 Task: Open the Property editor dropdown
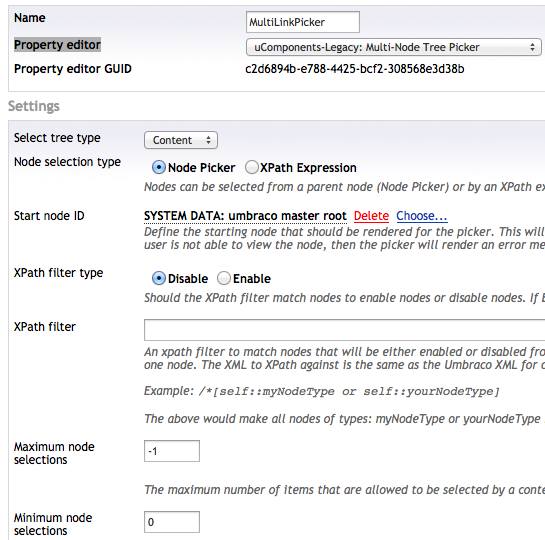393,47
